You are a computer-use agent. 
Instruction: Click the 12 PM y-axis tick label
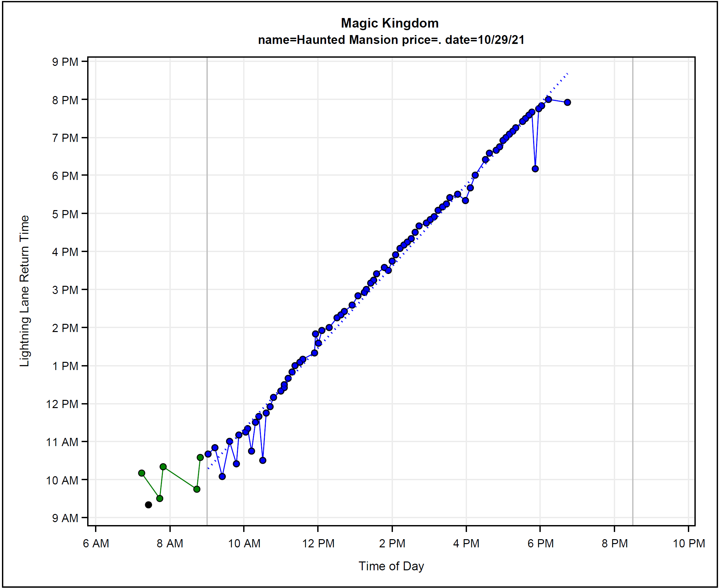[62, 404]
